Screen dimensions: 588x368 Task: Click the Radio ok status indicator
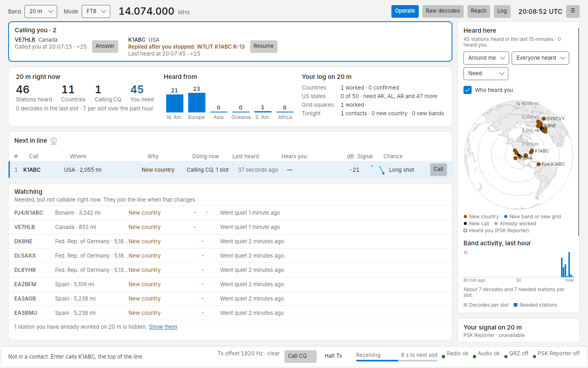[455, 354]
